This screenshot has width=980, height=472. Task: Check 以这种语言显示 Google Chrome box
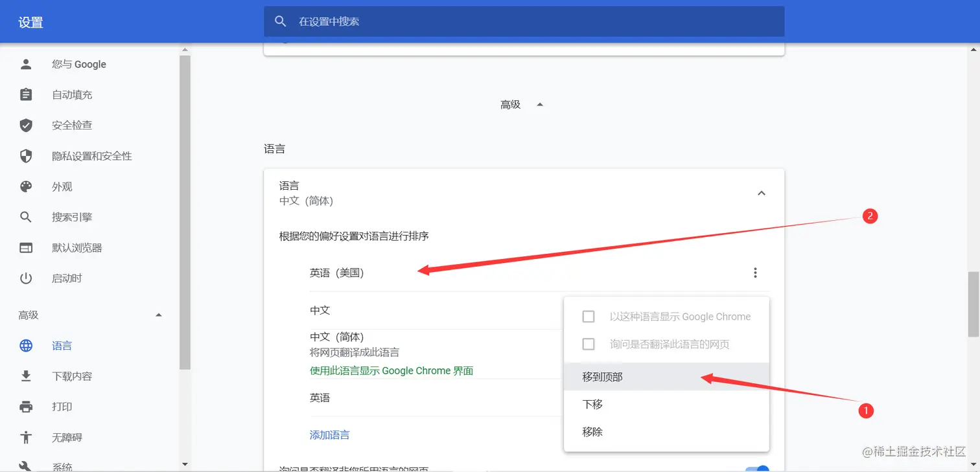click(x=589, y=317)
